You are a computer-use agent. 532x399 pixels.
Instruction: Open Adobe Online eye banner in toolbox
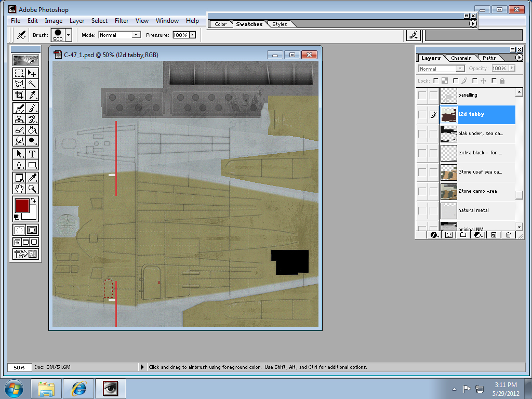tap(25, 60)
